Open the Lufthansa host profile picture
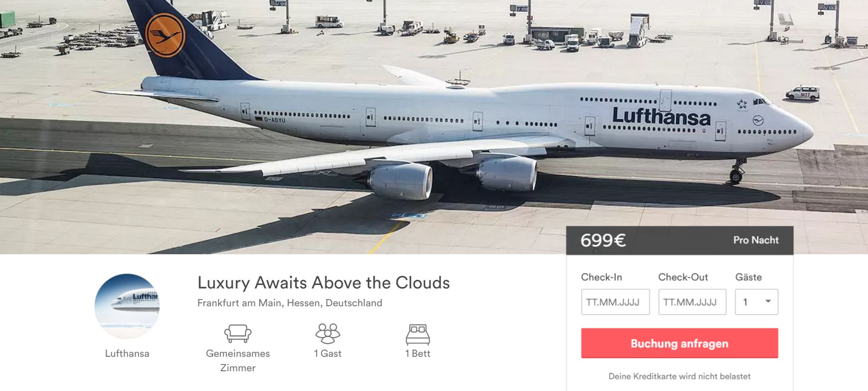 point(127,306)
